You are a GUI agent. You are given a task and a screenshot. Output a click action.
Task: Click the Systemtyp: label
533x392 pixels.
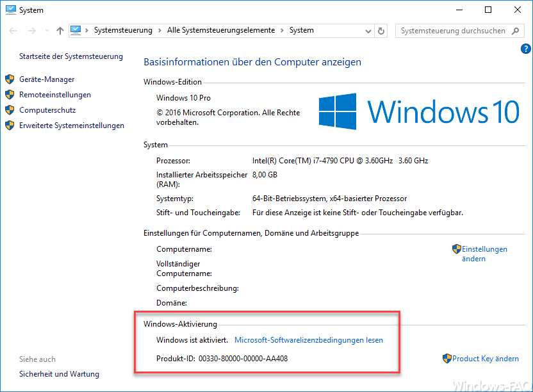pyautogui.click(x=175, y=199)
